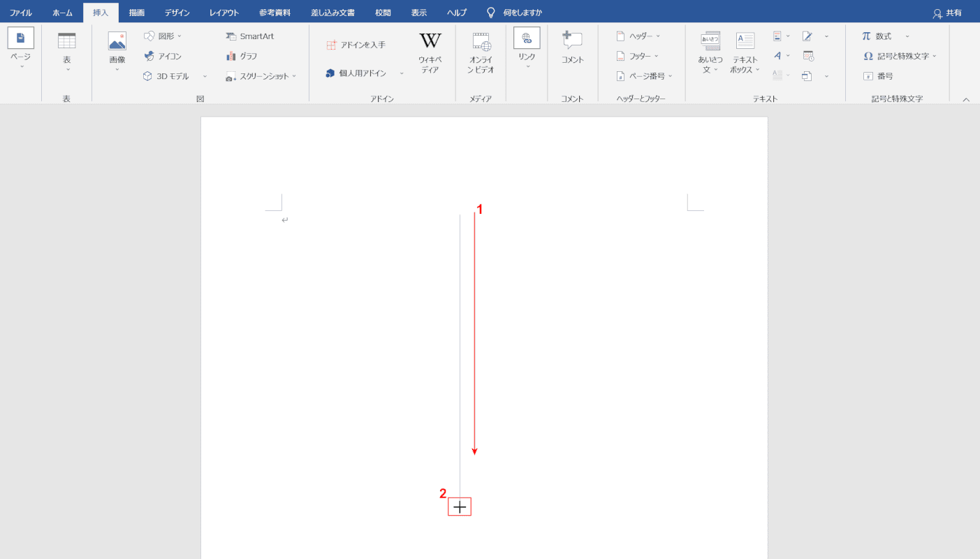Click the object insert icon
Screen dimensions: 980x559
(x=807, y=76)
